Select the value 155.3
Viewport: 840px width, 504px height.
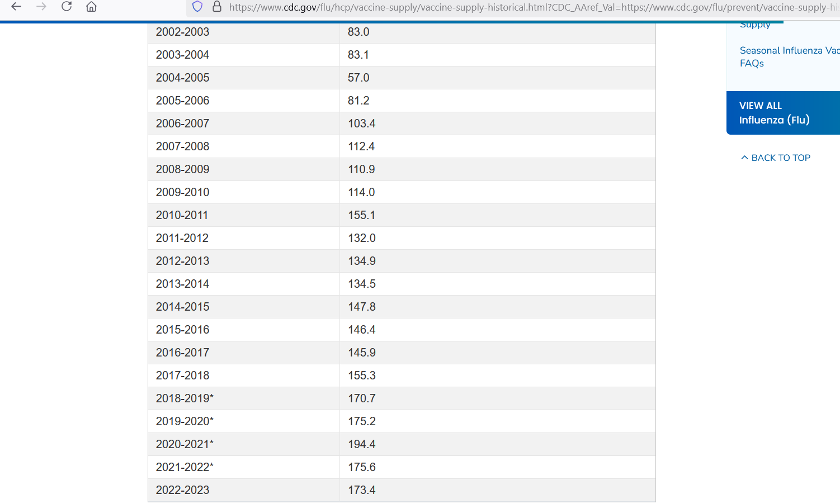click(x=362, y=375)
